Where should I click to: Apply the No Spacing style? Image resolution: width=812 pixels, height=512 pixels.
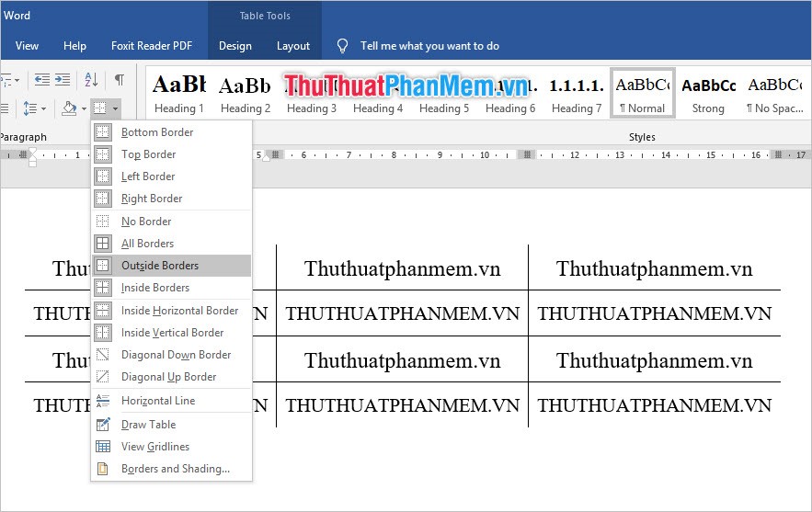775,93
